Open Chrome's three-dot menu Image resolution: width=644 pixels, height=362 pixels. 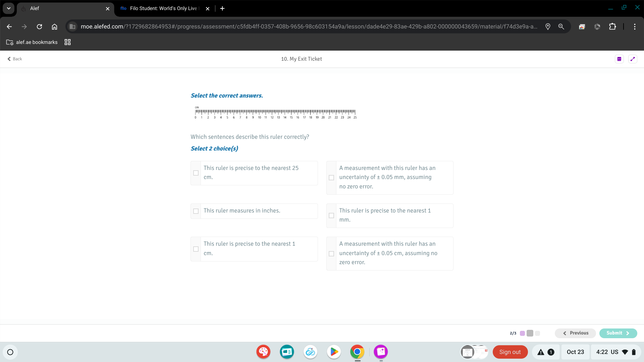pyautogui.click(x=635, y=27)
